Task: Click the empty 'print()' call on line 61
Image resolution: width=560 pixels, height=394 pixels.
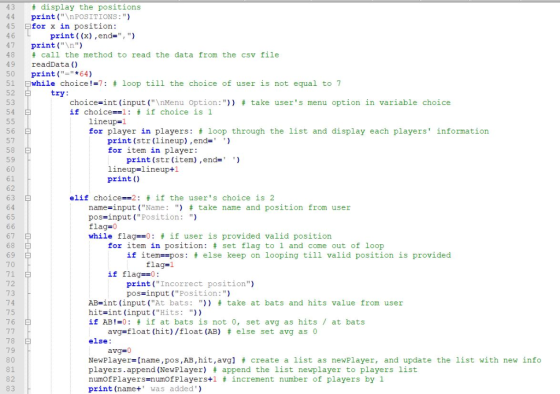Action: [124, 179]
